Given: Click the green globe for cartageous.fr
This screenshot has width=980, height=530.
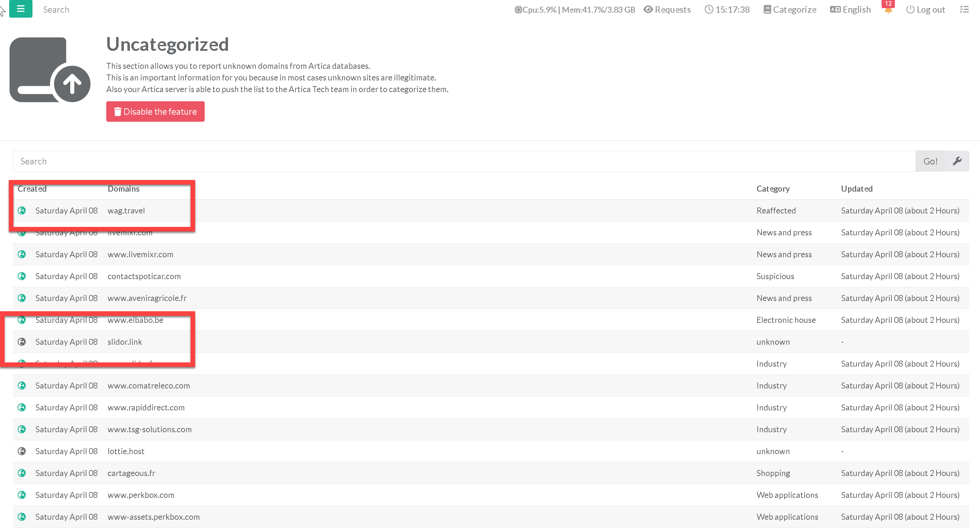Looking at the screenshot, I should point(22,473).
